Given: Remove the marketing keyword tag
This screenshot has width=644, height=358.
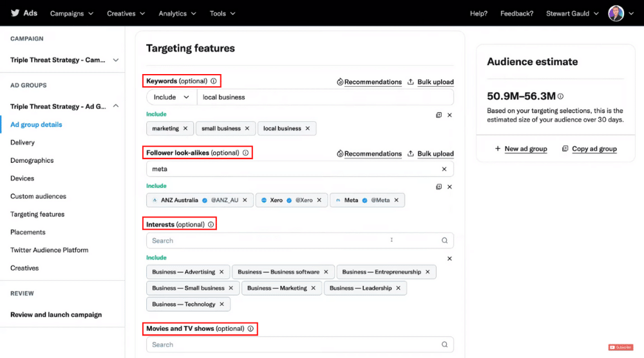Looking at the screenshot, I should [x=185, y=129].
